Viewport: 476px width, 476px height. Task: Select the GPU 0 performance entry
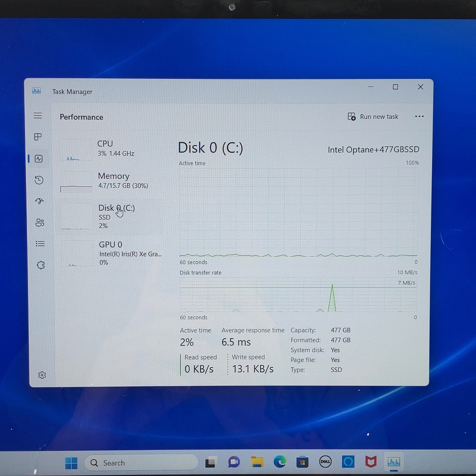[x=111, y=253]
